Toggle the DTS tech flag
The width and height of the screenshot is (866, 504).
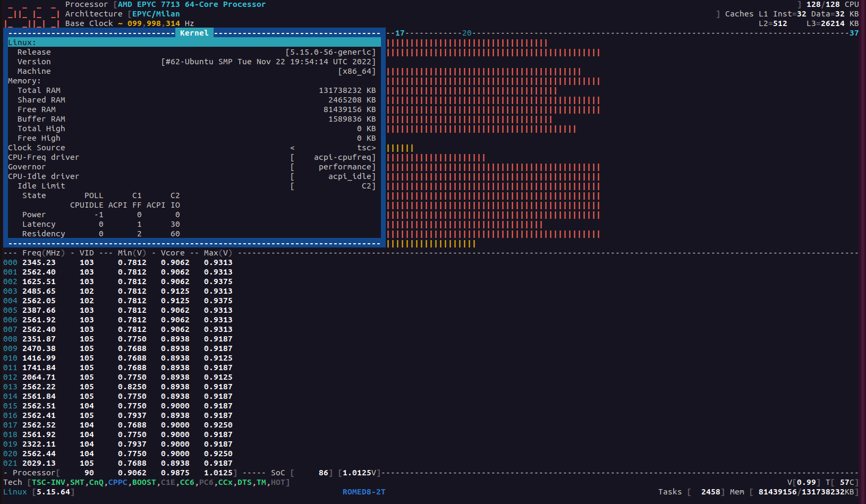point(244,482)
